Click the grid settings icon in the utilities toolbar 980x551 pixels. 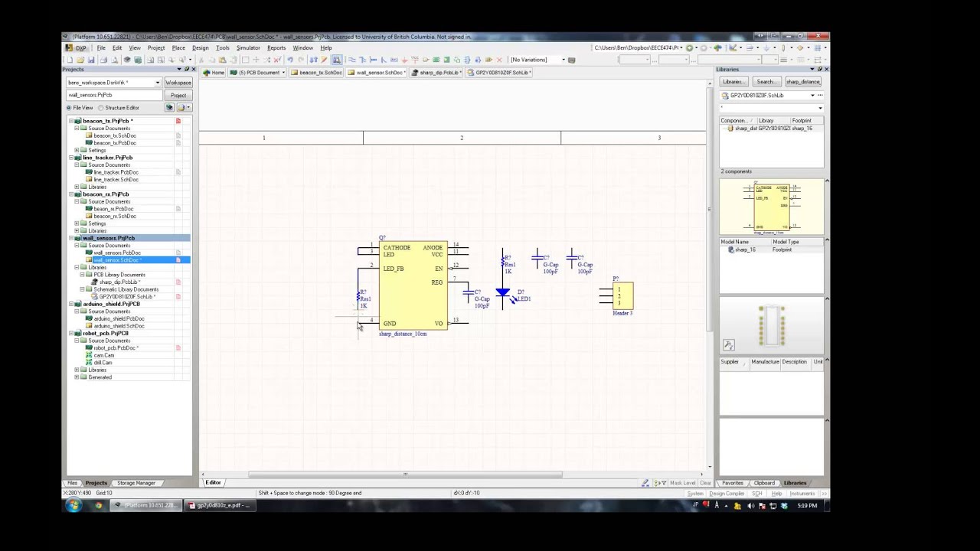click(818, 48)
